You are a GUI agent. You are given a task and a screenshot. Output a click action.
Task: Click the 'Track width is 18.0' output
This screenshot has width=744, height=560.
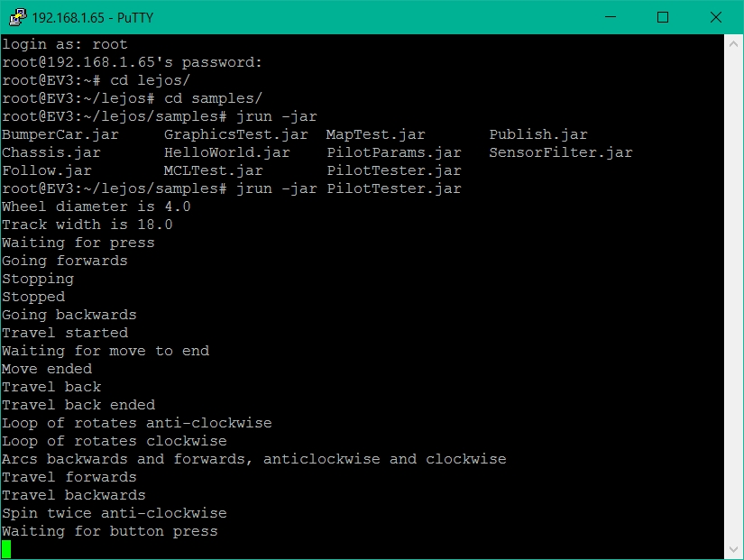click(x=87, y=225)
